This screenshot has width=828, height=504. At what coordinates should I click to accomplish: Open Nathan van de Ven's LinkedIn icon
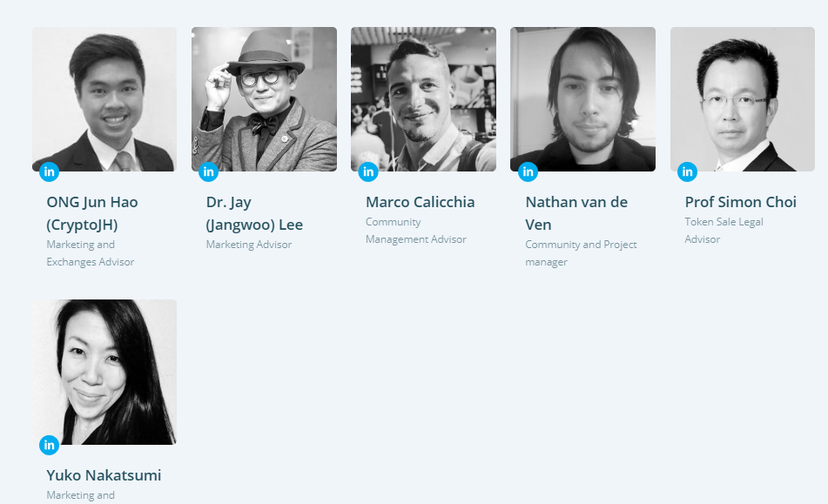pyautogui.click(x=528, y=171)
